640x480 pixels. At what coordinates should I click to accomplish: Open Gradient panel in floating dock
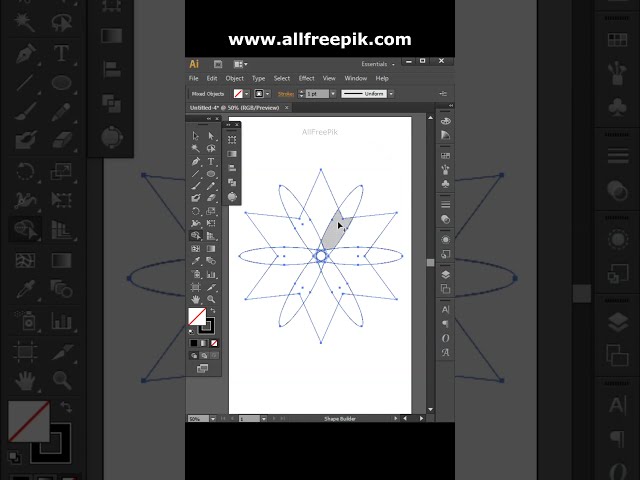click(232, 154)
